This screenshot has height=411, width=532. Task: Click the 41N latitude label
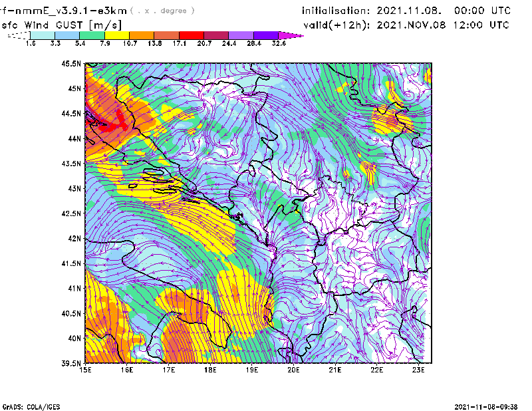click(74, 289)
